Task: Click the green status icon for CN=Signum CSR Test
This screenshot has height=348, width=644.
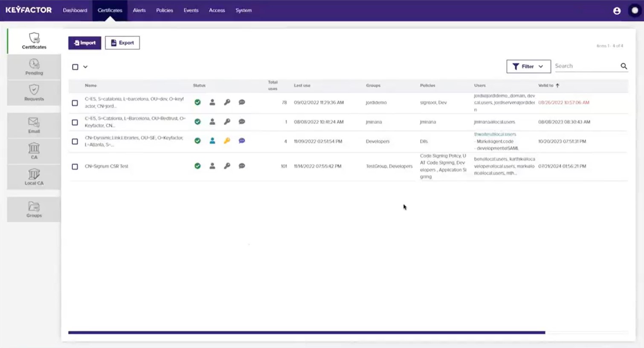Action: pos(197,166)
